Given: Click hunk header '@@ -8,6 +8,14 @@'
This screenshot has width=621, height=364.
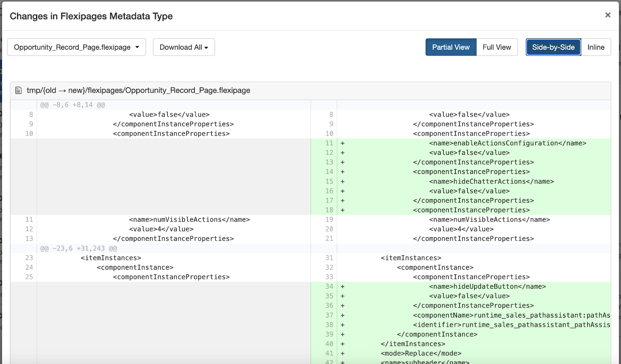Looking at the screenshot, I should click(73, 105).
